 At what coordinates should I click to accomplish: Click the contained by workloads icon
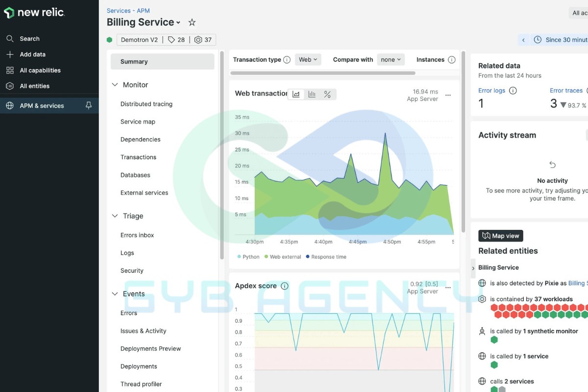click(x=482, y=299)
